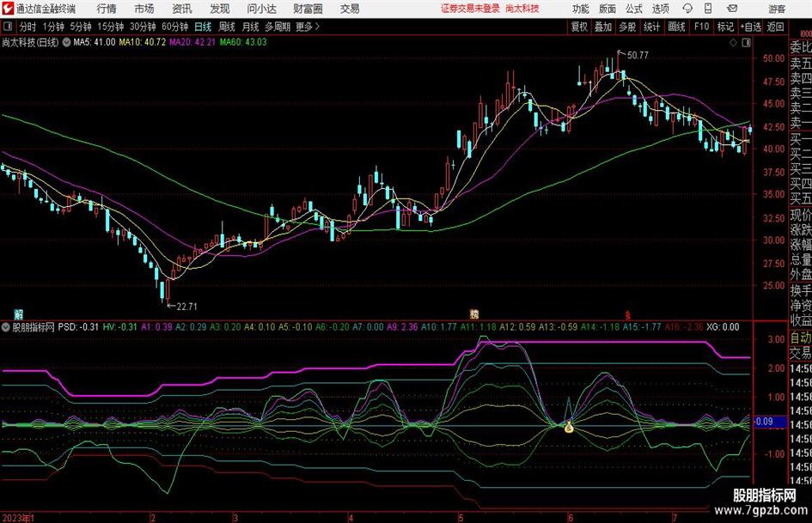This screenshot has width=812, height=523.
Task: Click the 复权 toolbar button
Action: point(579,27)
